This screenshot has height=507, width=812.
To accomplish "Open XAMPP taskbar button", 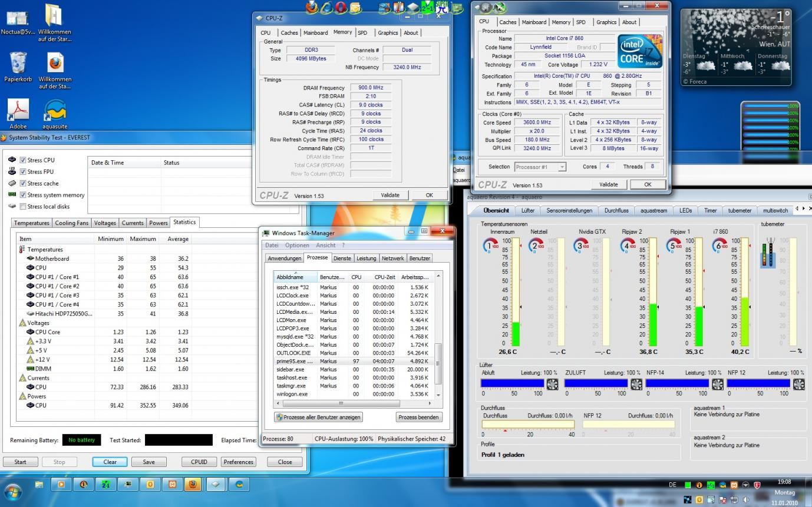I will (x=172, y=485).
